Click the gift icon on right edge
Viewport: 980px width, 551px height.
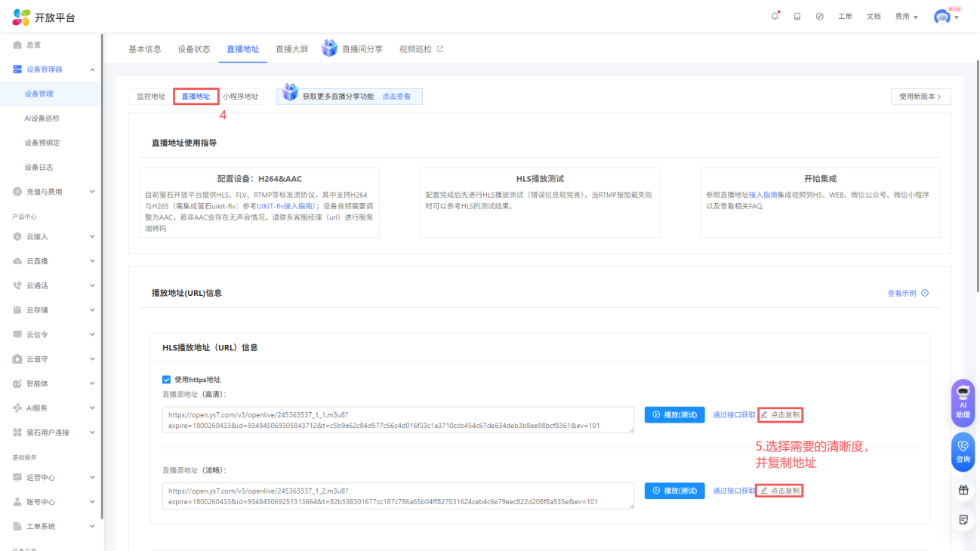(x=963, y=491)
